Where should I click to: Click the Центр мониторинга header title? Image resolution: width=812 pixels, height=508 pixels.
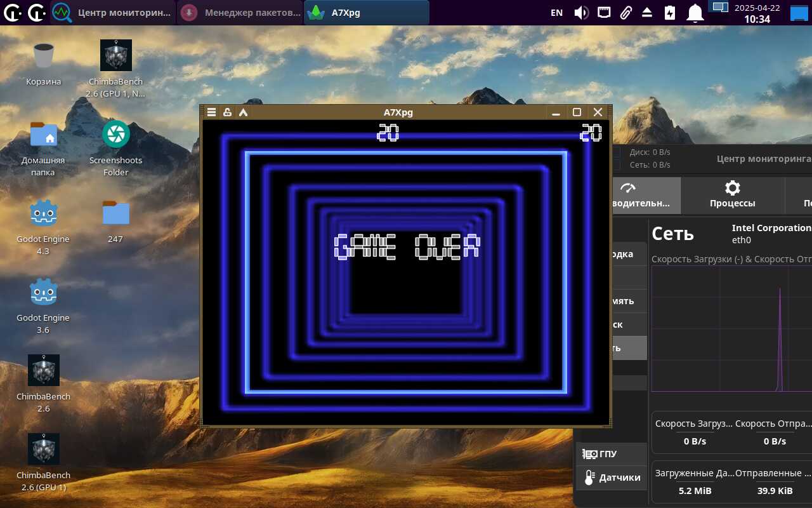(x=764, y=159)
